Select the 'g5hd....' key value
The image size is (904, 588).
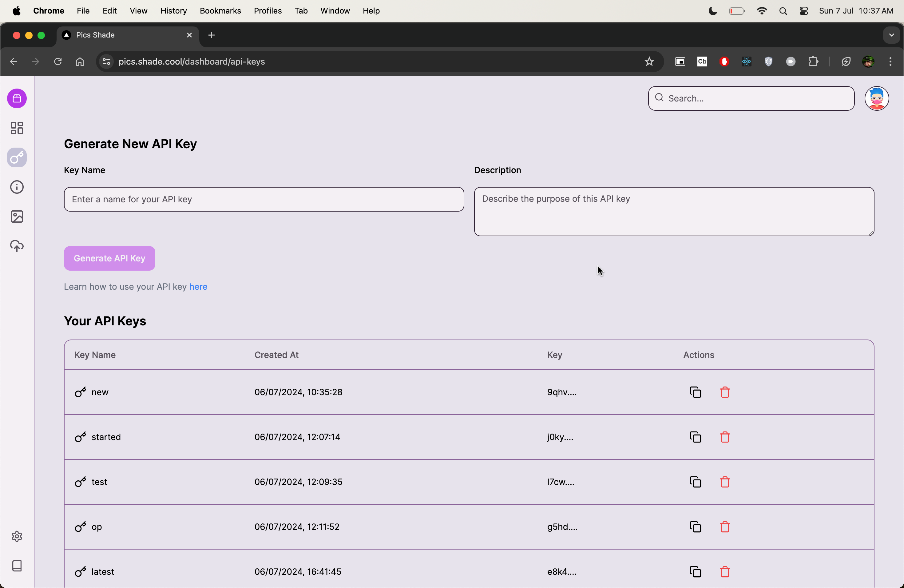562,527
